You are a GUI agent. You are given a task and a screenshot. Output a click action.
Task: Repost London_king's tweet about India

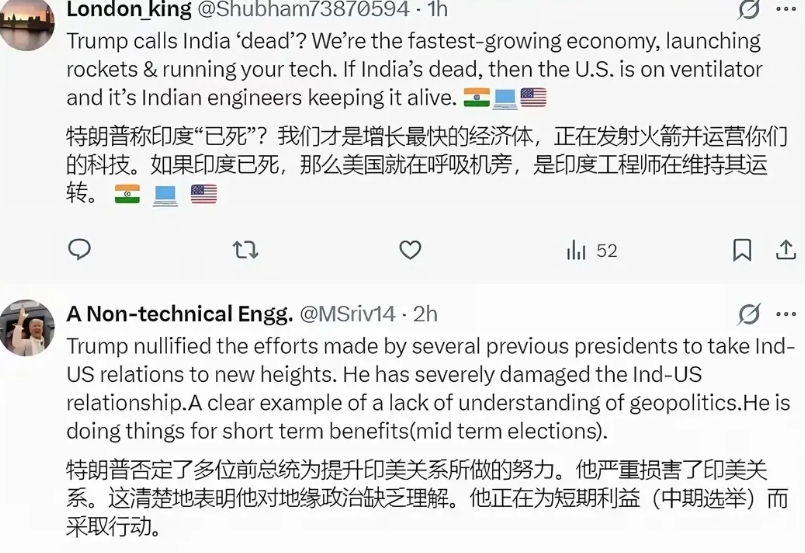click(245, 250)
